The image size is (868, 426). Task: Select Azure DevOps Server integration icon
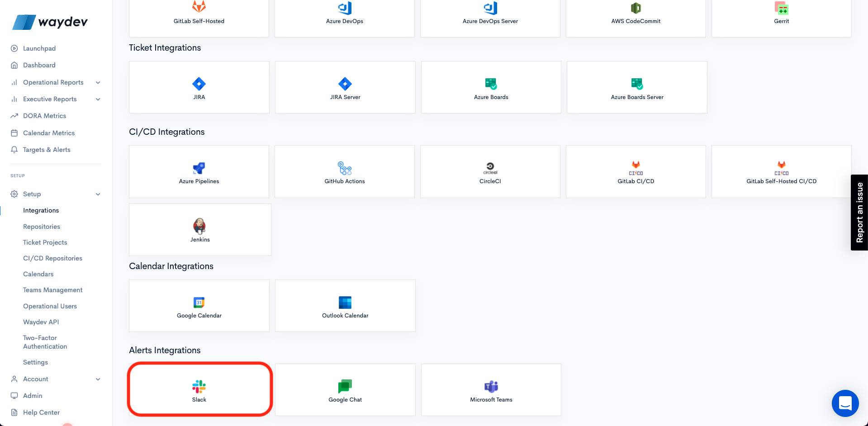point(490,8)
